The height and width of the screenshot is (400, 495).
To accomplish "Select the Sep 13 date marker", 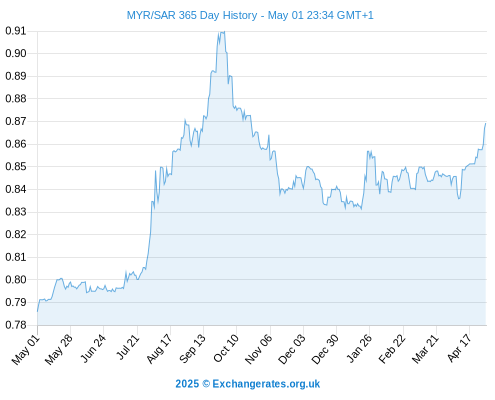I will click(x=192, y=349).
